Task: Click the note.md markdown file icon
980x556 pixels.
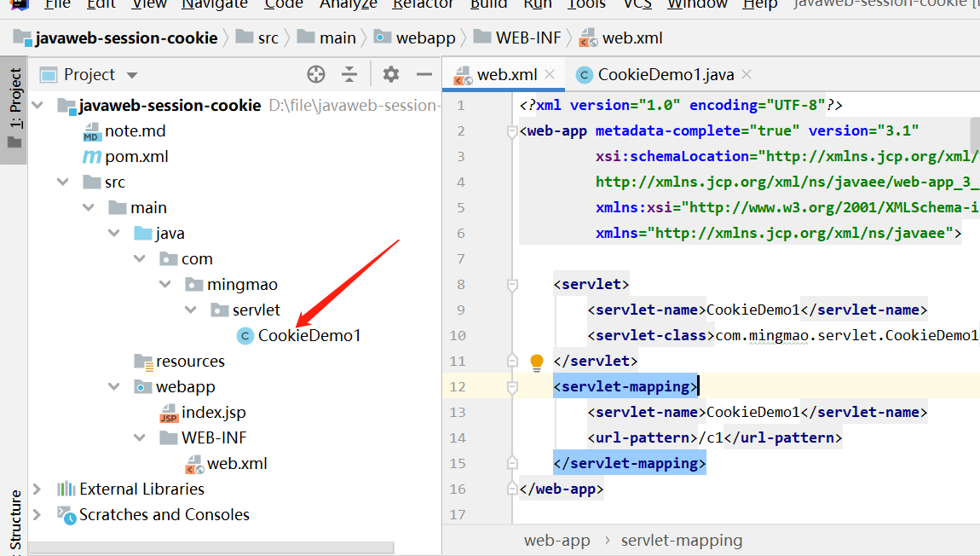Action: coord(91,131)
